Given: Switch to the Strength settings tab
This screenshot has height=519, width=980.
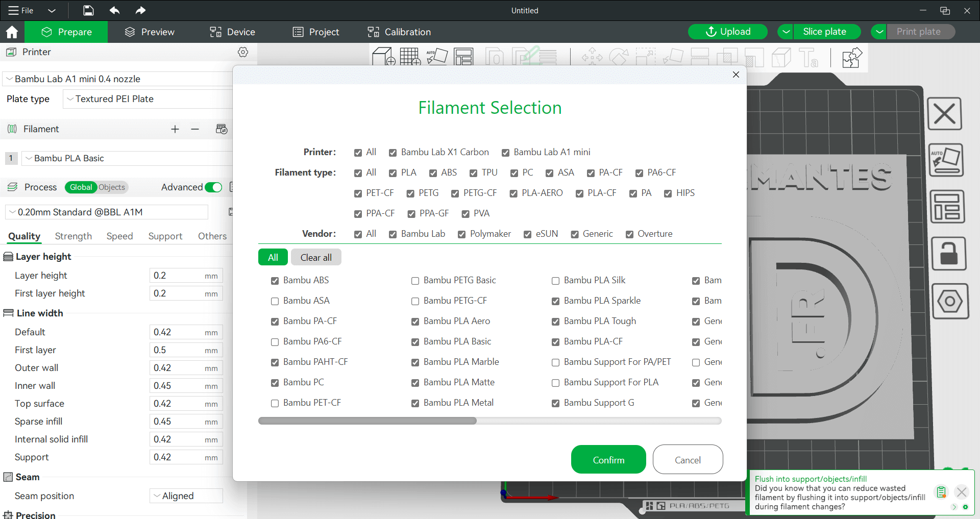Looking at the screenshot, I should 73,236.
